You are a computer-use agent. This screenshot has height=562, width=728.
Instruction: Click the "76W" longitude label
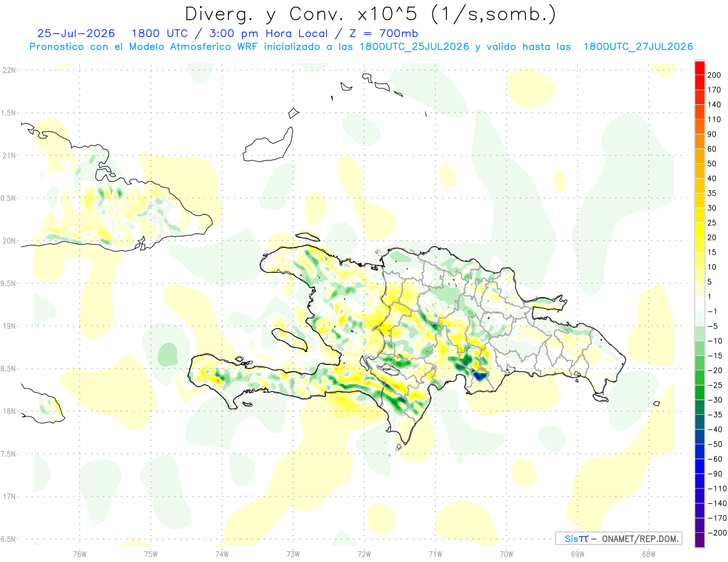[79, 554]
